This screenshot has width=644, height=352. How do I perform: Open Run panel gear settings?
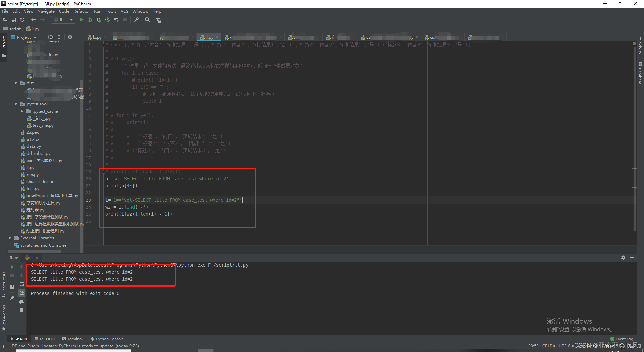click(x=623, y=258)
